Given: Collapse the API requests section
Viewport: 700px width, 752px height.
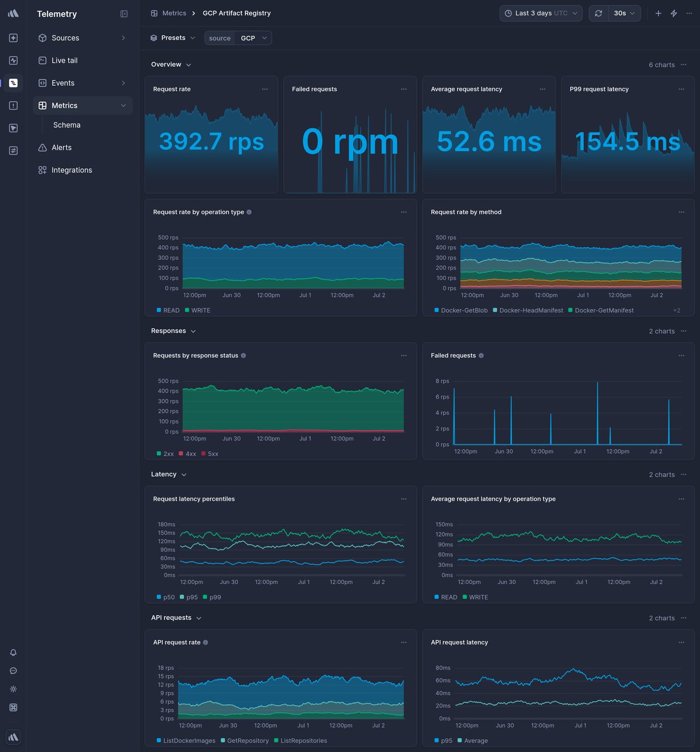Looking at the screenshot, I should (x=176, y=618).
